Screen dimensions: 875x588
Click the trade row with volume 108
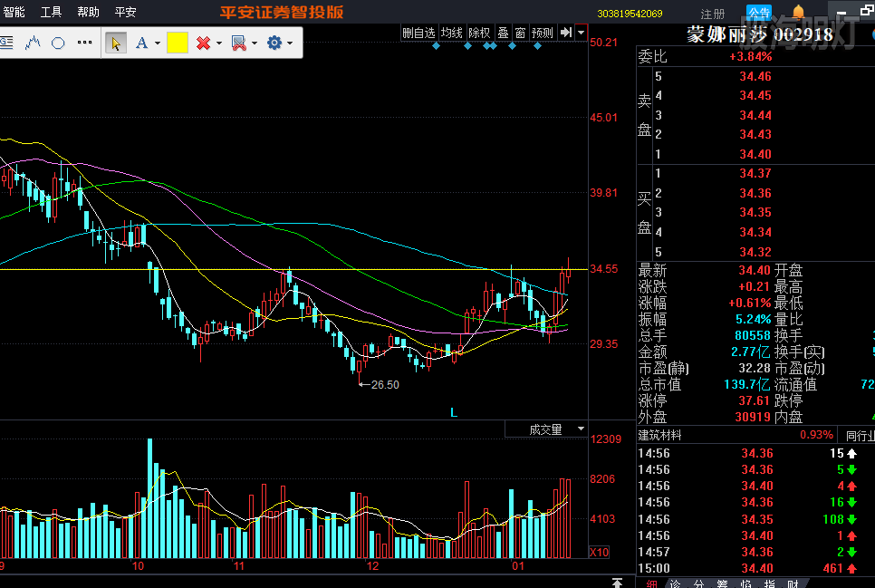click(756, 519)
